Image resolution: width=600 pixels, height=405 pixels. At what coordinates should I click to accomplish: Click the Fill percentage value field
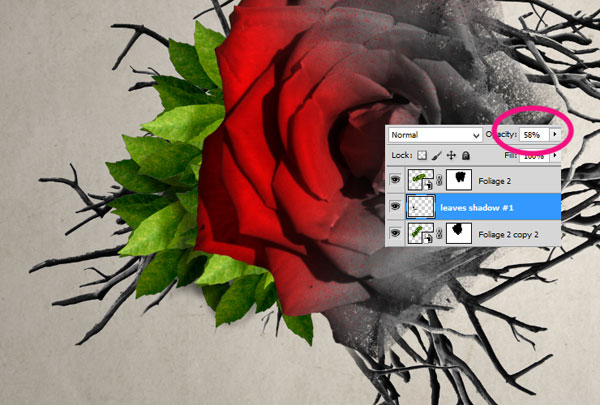[532, 156]
